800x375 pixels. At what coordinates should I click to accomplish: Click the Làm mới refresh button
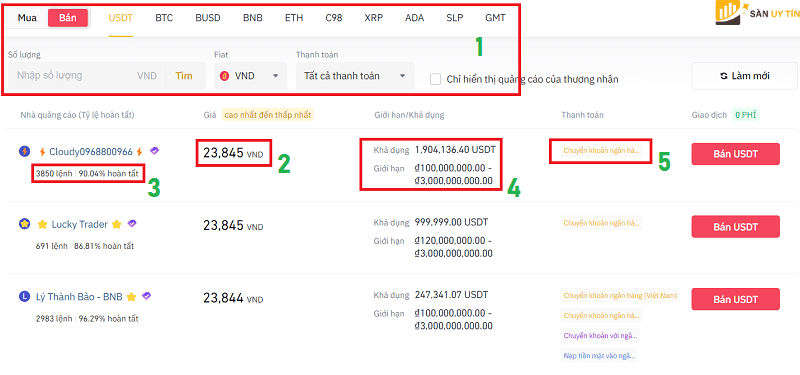744,76
